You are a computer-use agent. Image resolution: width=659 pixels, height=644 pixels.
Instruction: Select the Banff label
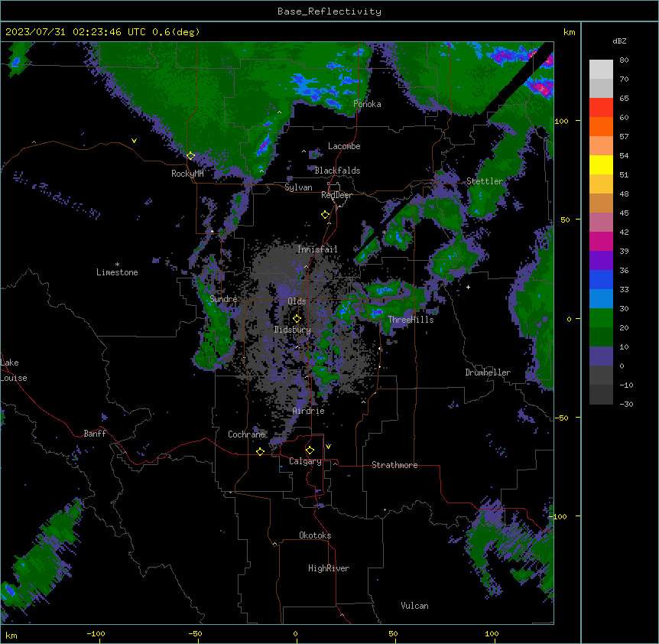point(95,434)
